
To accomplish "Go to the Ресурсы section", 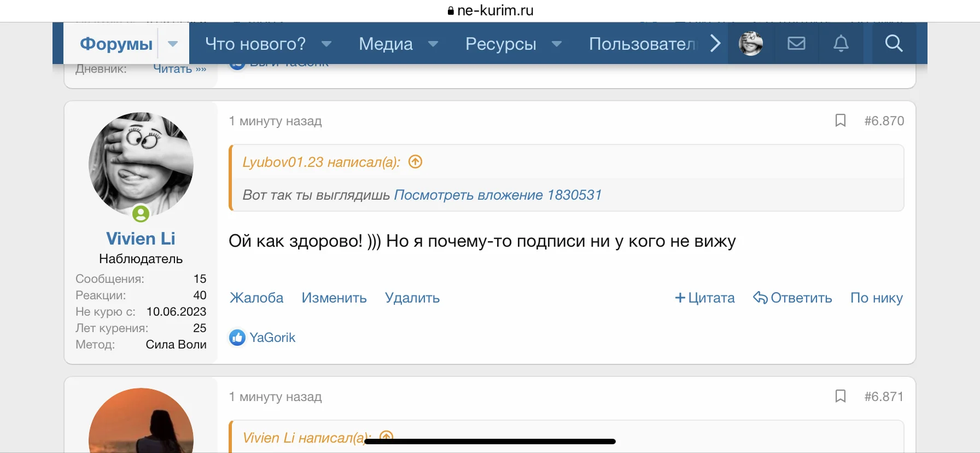I will pyautogui.click(x=501, y=44).
